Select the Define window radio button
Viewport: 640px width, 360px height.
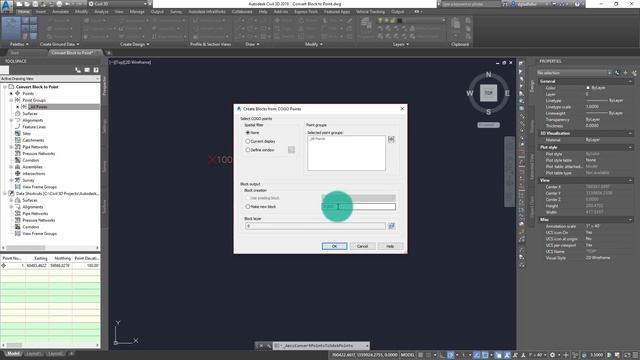pyautogui.click(x=247, y=150)
